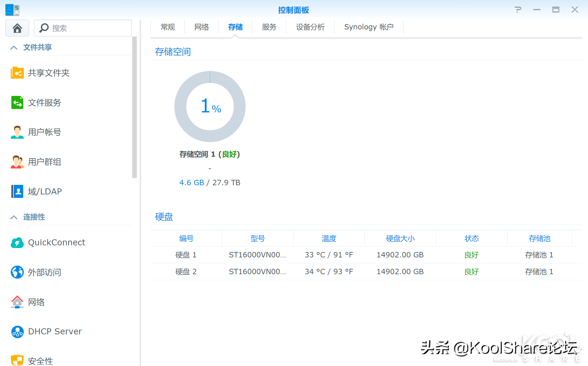Collapse the Connectivity (连接性) section

(14, 217)
